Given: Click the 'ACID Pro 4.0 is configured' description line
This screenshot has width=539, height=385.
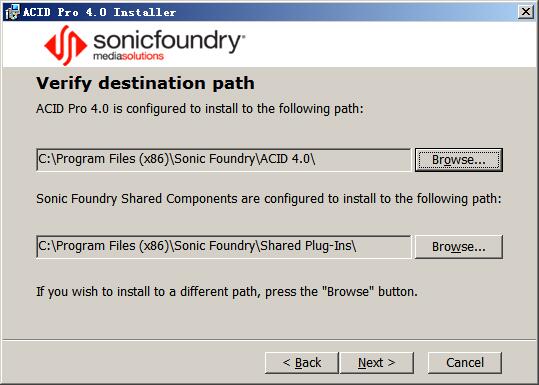Looking at the screenshot, I should [200, 109].
